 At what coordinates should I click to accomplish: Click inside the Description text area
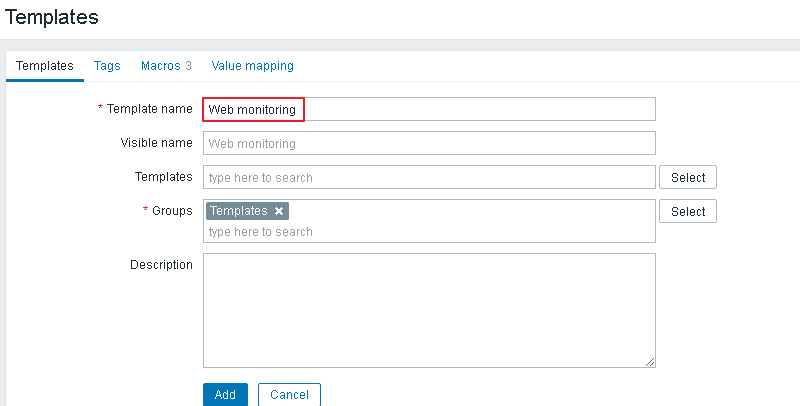(x=429, y=310)
